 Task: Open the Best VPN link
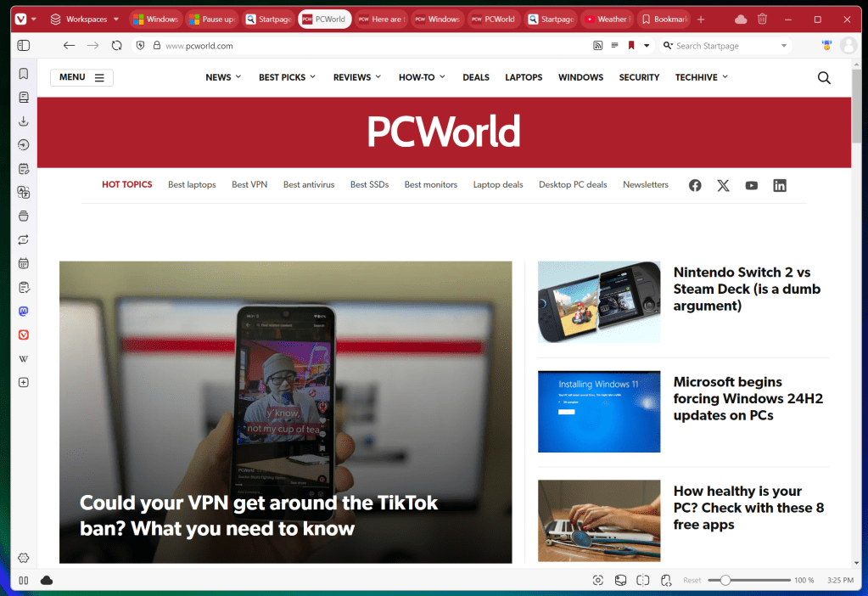249,184
